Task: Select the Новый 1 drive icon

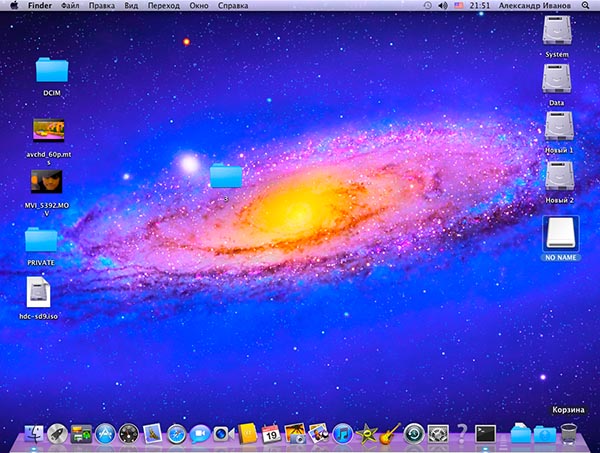Action: [559, 126]
